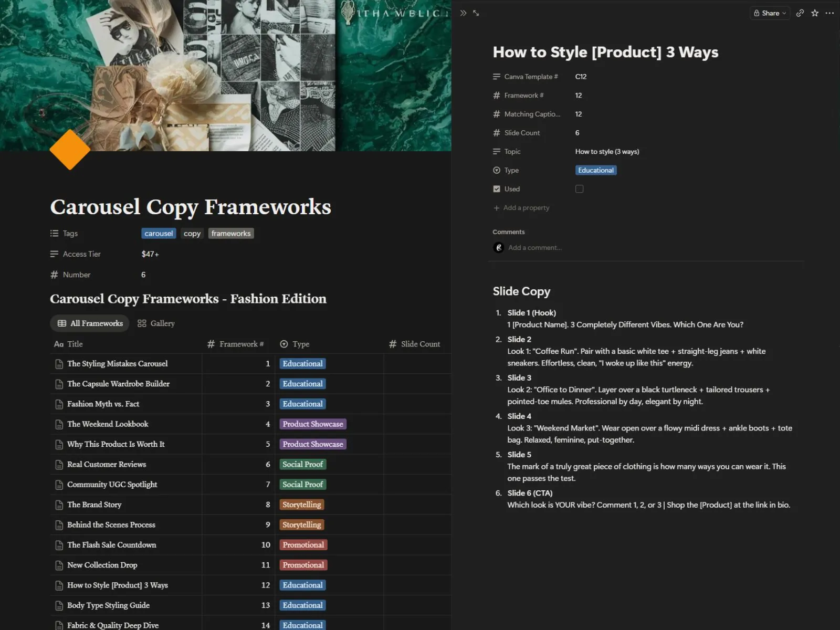Click the plus icon beside Add a property
840x630 pixels.
pos(497,208)
